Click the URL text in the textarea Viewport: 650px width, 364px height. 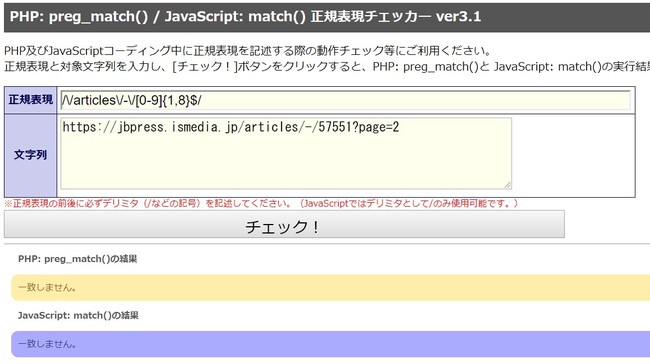pos(230,127)
